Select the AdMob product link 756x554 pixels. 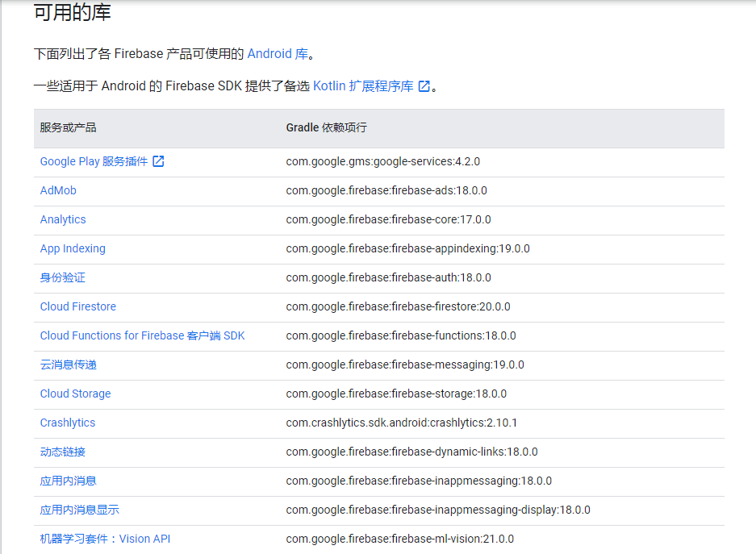(x=57, y=190)
